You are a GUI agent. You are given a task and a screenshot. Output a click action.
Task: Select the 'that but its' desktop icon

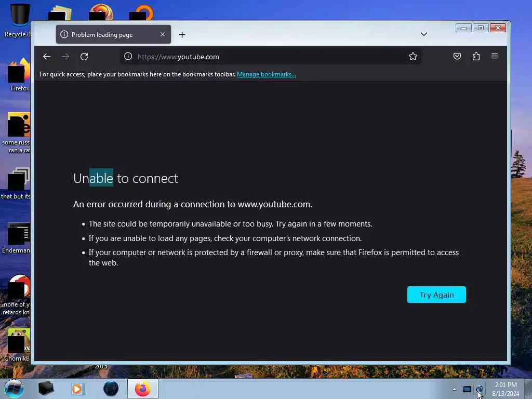[x=16, y=183]
